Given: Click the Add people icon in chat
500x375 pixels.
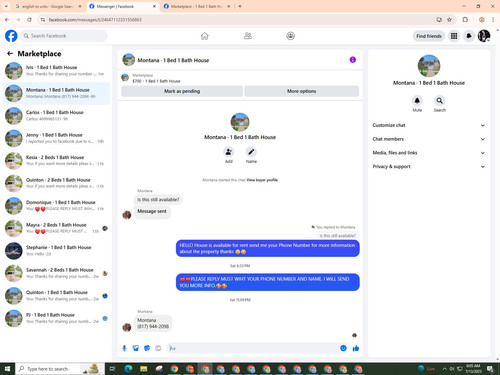Looking at the screenshot, I should pos(229,152).
